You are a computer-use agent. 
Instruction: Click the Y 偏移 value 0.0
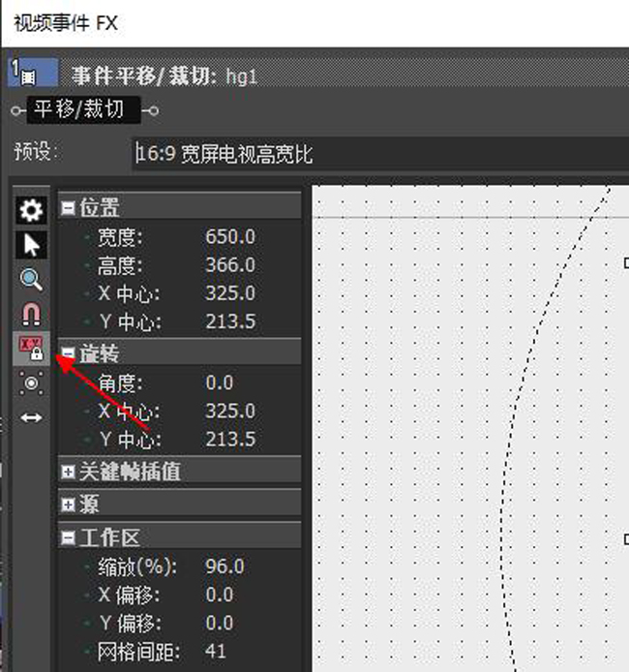tap(220, 623)
